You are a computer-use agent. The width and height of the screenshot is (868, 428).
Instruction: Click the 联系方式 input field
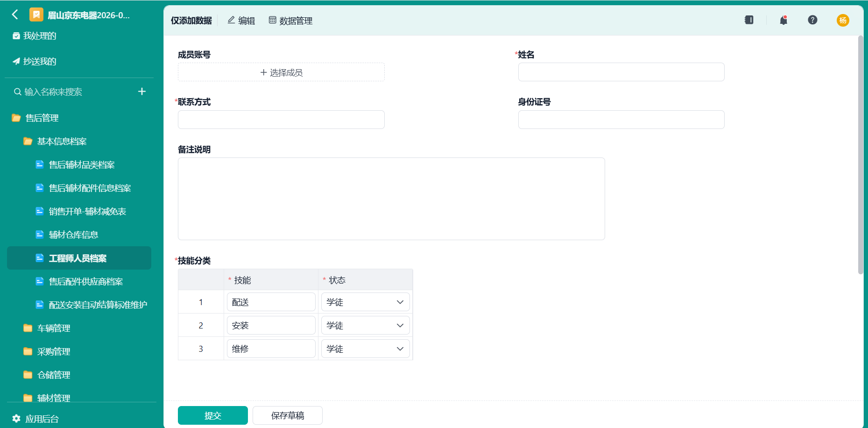(281, 120)
